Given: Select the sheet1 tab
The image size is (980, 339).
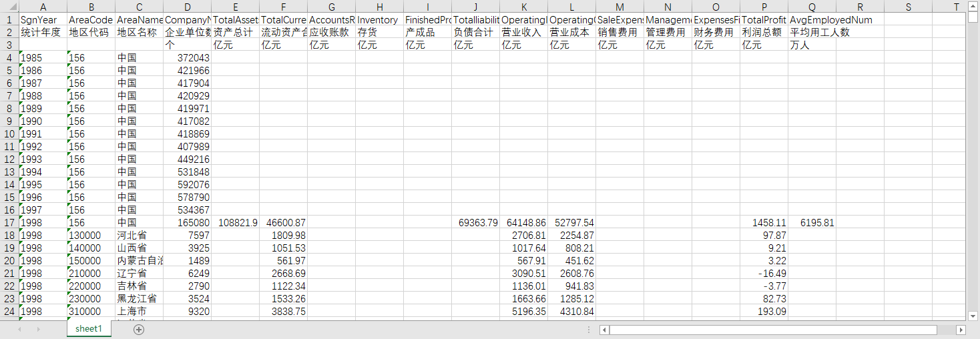Looking at the screenshot, I should tap(89, 329).
